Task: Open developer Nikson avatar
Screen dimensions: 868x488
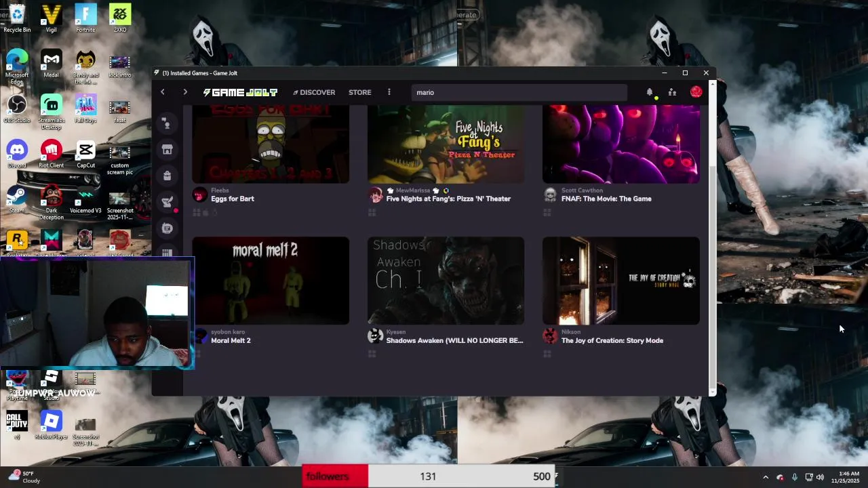Action: click(550, 336)
